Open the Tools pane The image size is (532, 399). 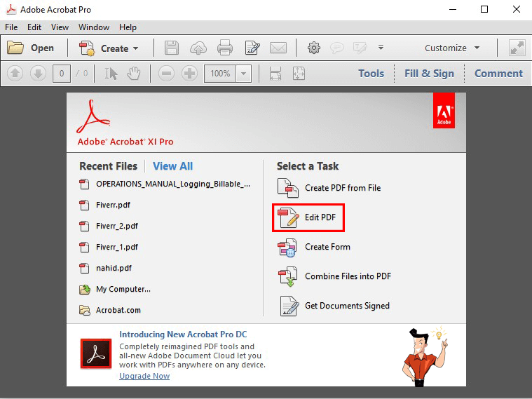(x=371, y=74)
